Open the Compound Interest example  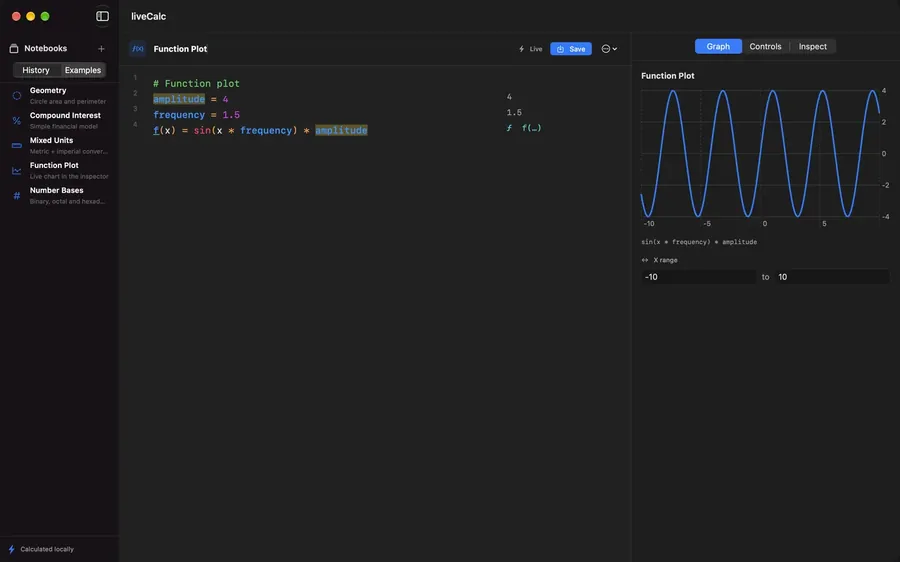(60, 121)
